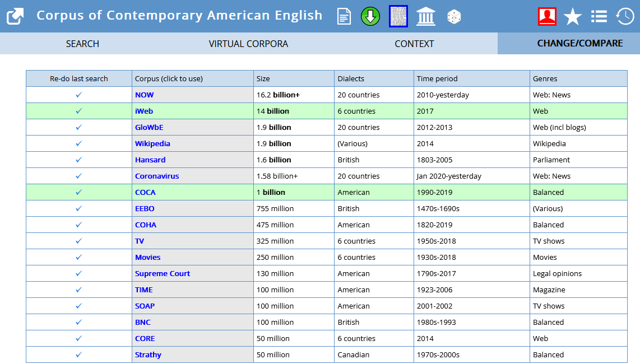The height and width of the screenshot is (364, 640).
Task: Open the Coronavirus corpus link
Action: [157, 176]
